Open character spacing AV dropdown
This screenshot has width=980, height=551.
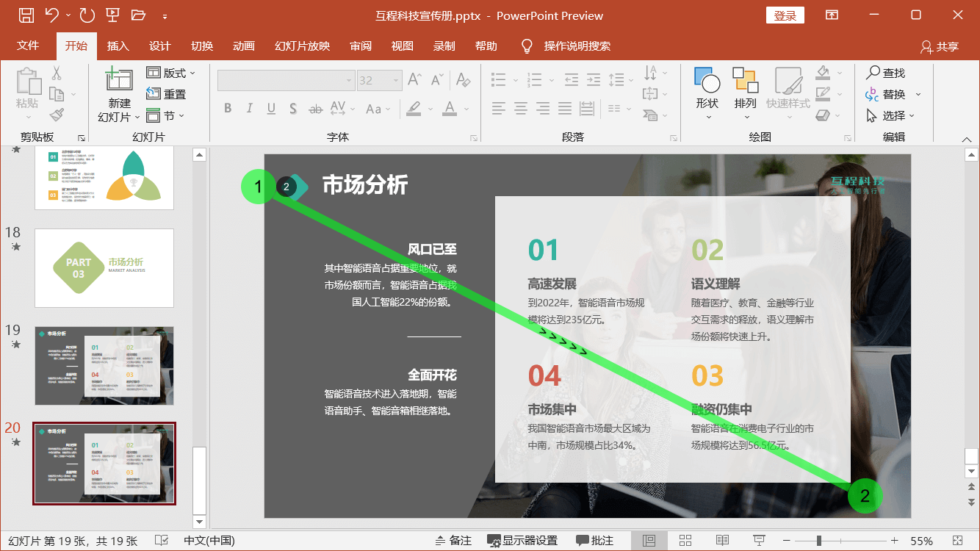[x=342, y=109]
